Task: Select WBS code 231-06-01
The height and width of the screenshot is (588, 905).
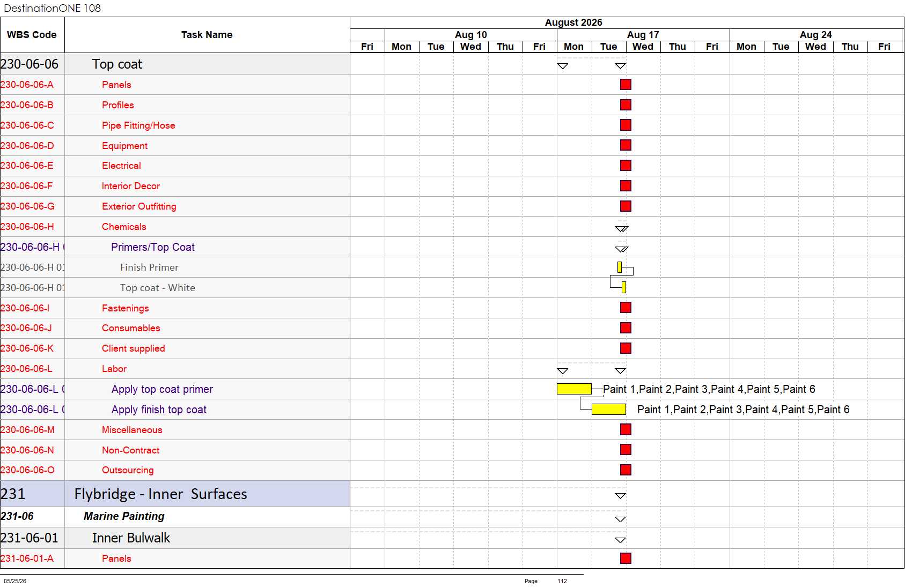Action: point(29,538)
